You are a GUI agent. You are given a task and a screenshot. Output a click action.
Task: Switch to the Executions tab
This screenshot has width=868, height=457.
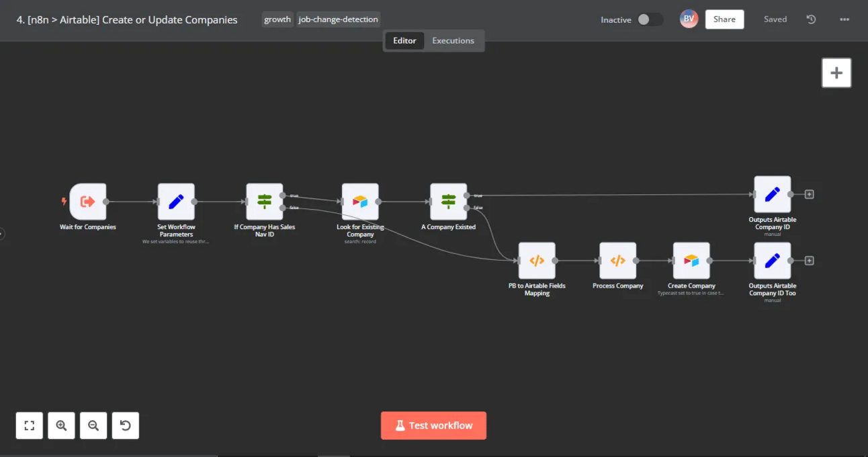coord(453,40)
